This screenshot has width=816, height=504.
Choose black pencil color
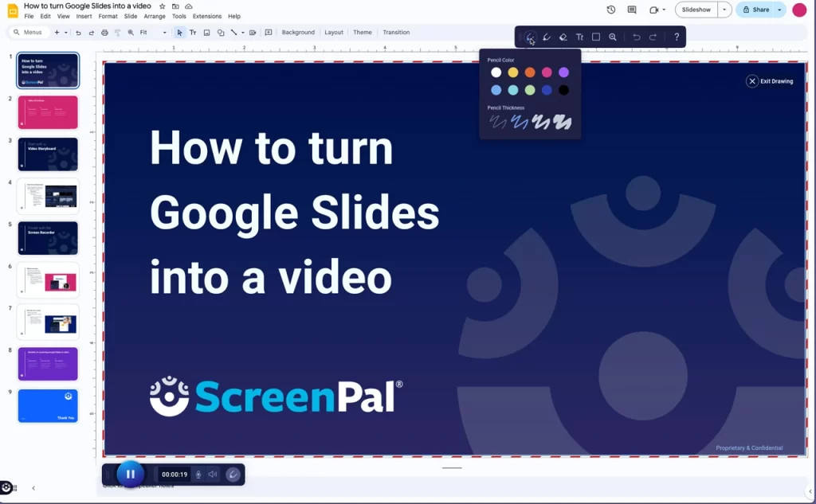coord(563,90)
